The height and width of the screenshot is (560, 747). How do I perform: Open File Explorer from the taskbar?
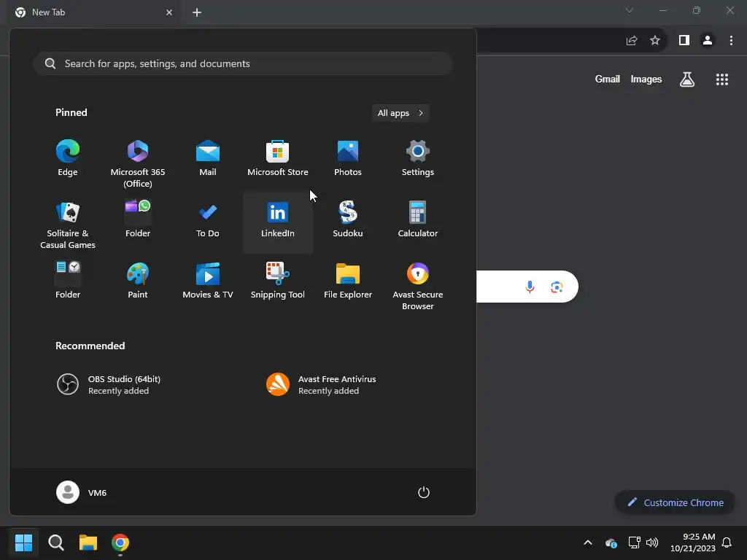click(x=88, y=542)
